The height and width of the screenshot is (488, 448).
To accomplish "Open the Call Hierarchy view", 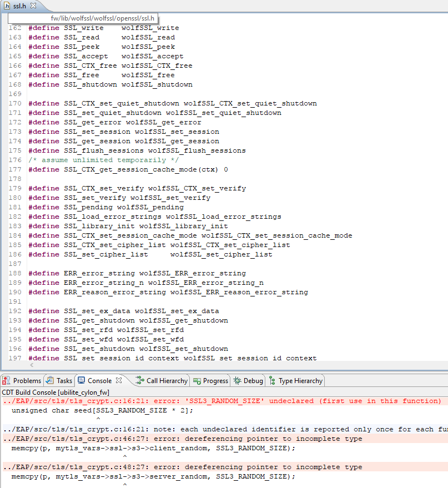I will click(162, 381).
